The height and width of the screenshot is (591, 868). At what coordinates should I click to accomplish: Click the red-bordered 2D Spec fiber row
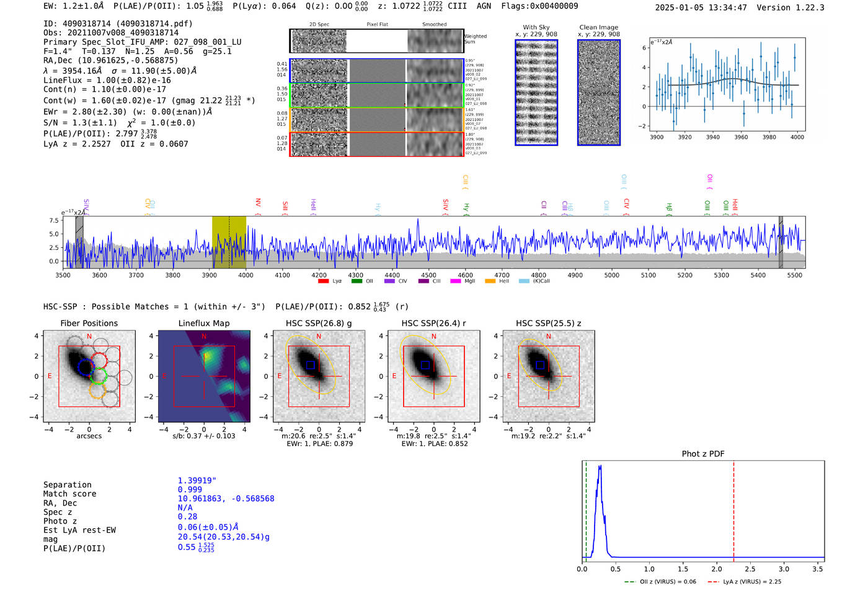pyautogui.click(x=319, y=144)
